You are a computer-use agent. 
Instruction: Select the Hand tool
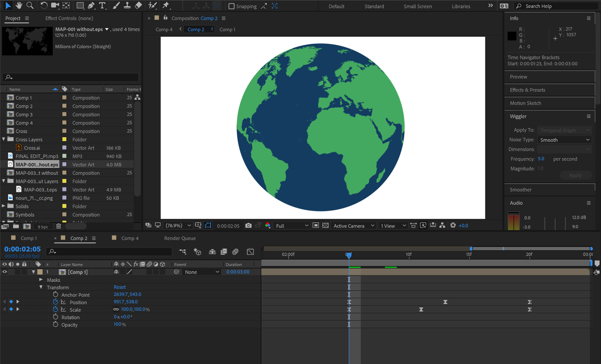tap(19, 5)
